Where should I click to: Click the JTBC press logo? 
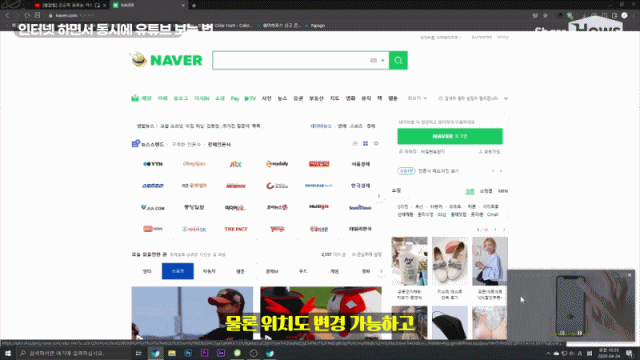click(x=236, y=164)
